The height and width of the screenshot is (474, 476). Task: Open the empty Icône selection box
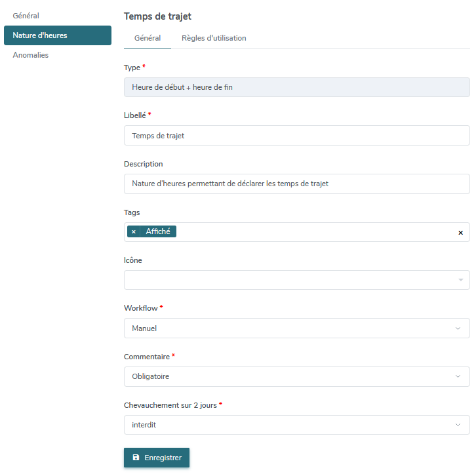tap(297, 280)
